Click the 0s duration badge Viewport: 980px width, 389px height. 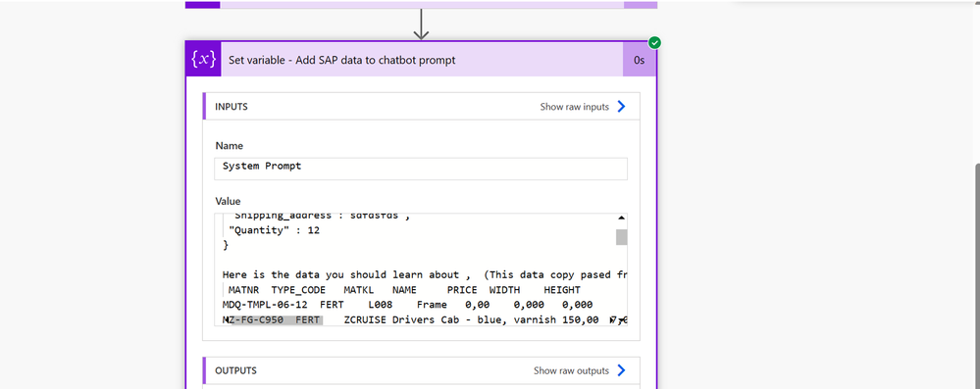[x=640, y=60]
